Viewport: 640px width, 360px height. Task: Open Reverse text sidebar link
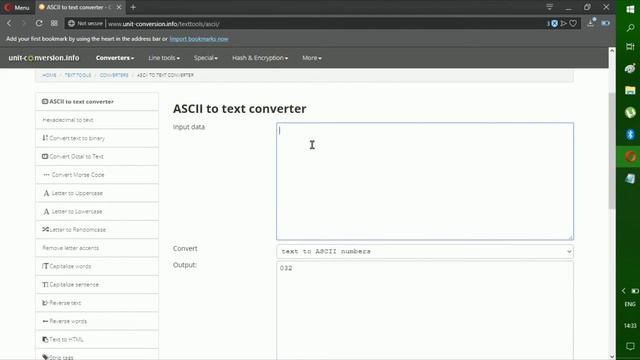97,303
